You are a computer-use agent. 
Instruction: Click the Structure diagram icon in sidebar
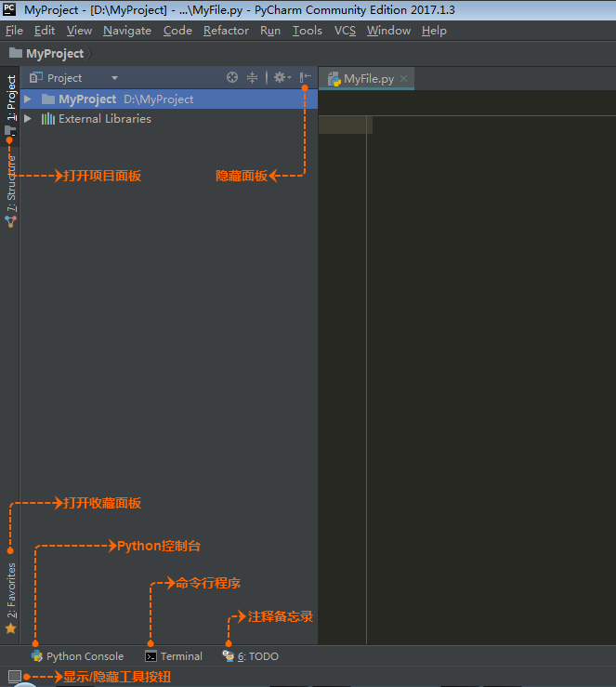10,221
